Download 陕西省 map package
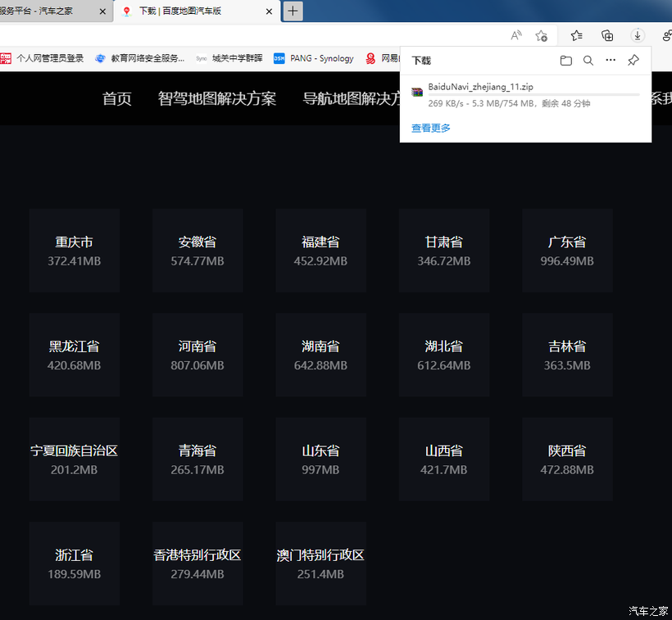This screenshot has width=672, height=620. [567, 459]
